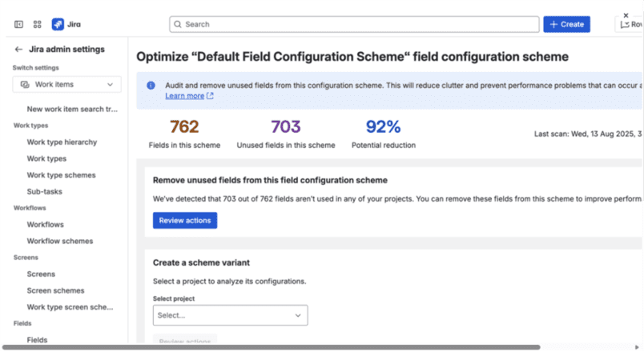Expand the Select project dropdown
644x352 pixels.
click(x=229, y=315)
